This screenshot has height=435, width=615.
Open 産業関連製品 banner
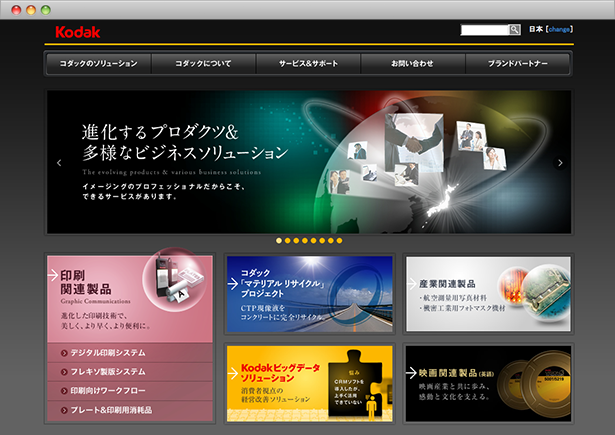488,294
